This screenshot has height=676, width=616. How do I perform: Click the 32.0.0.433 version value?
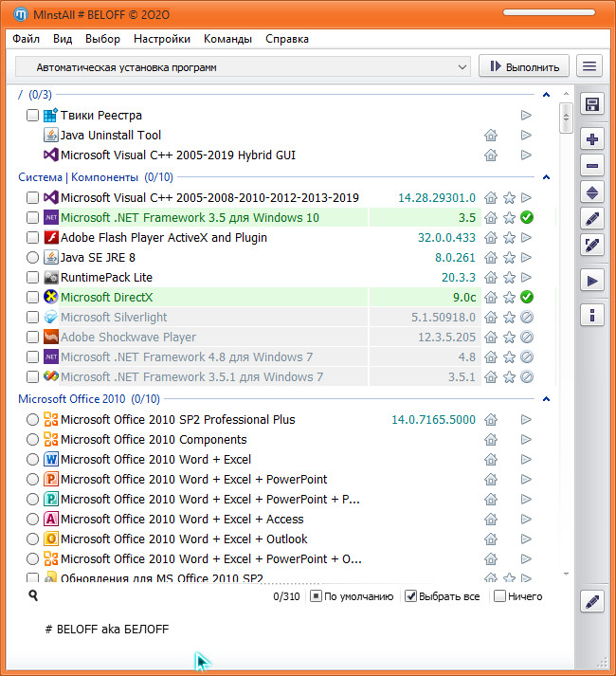coord(446,238)
